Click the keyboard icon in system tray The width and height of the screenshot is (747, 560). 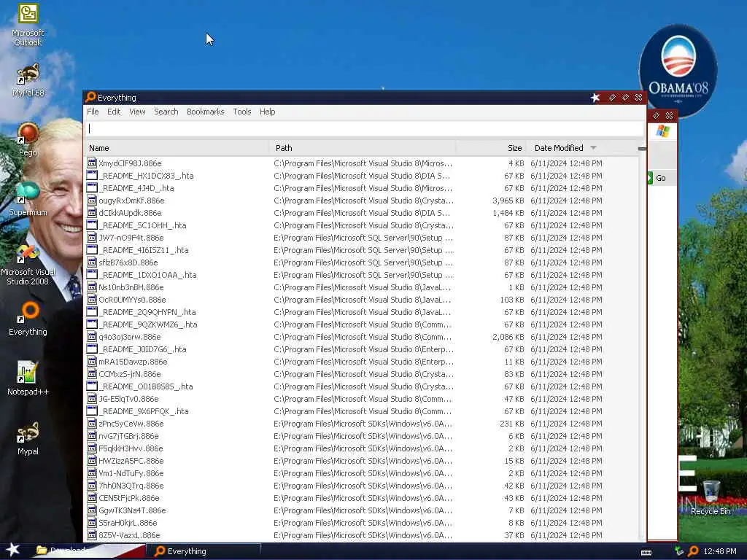[x=646, y=553]
